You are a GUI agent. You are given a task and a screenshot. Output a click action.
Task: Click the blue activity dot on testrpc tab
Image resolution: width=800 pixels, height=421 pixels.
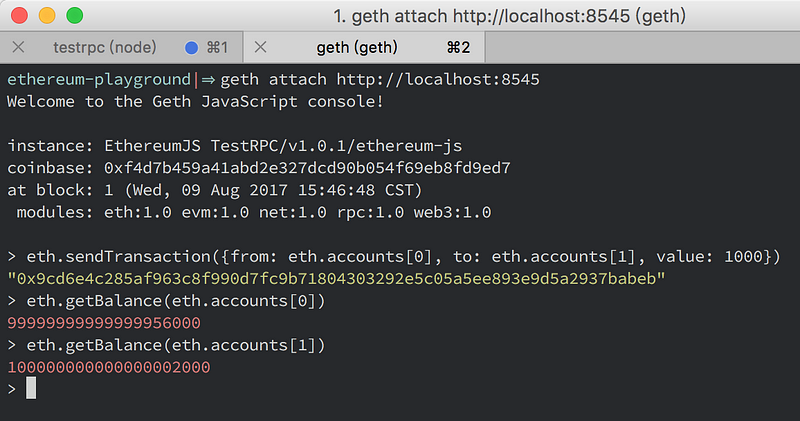coord(192,47)
